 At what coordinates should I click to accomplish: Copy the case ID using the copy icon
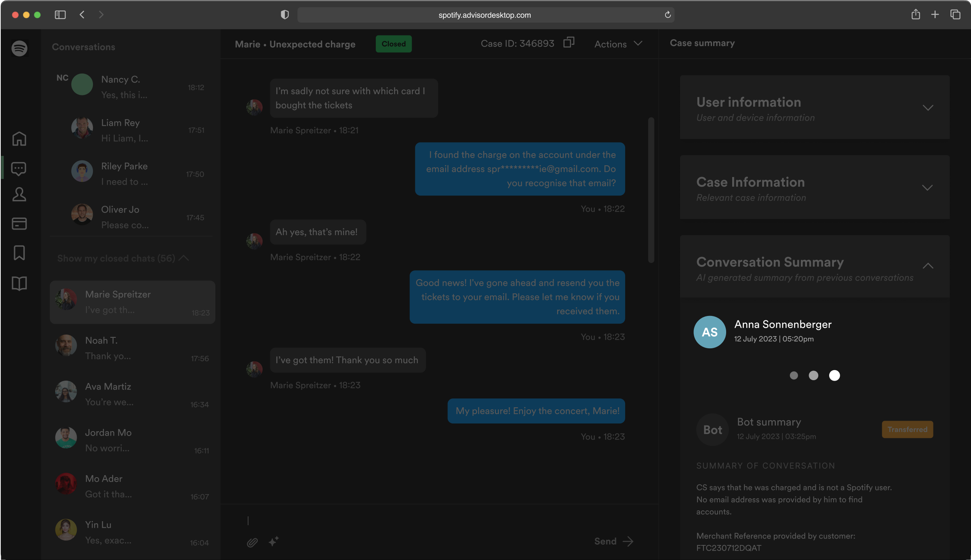point(569,43)
